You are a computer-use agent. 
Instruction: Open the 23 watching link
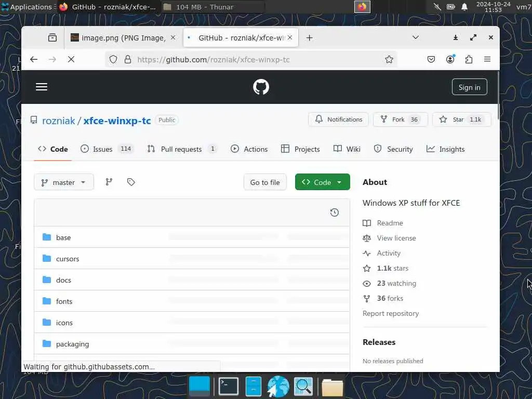[396, 283]
